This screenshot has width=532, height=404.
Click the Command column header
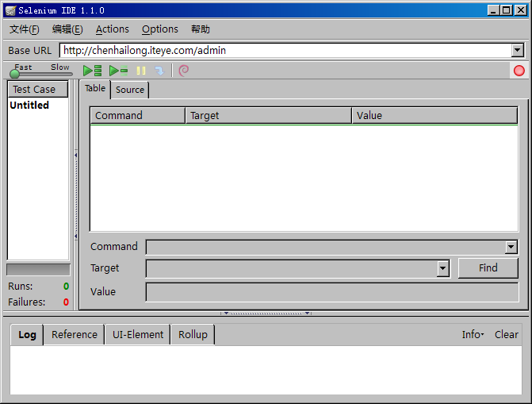(138, 116)
